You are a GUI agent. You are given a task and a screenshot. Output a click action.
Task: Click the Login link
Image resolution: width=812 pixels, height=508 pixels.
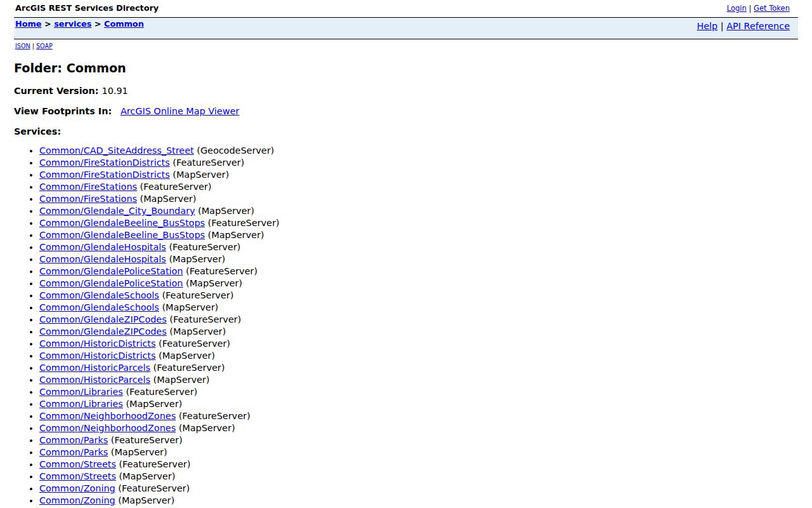[736, 8]
